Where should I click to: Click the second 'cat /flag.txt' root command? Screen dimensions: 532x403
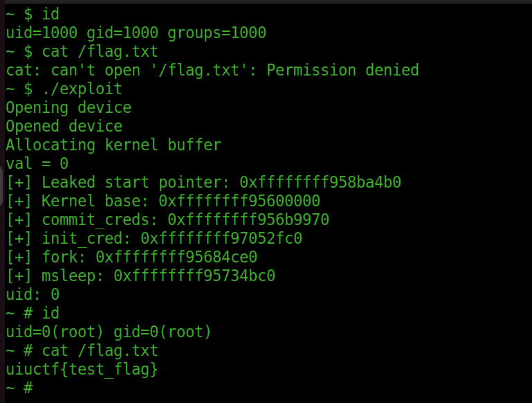point(100,350)
